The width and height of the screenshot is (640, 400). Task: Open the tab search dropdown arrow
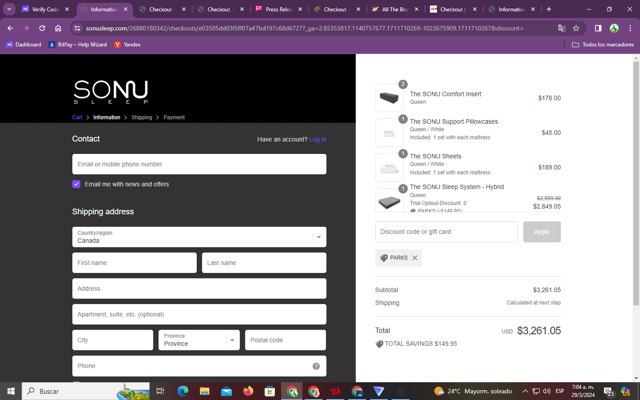pyautogui.click(x=9, y=9)
